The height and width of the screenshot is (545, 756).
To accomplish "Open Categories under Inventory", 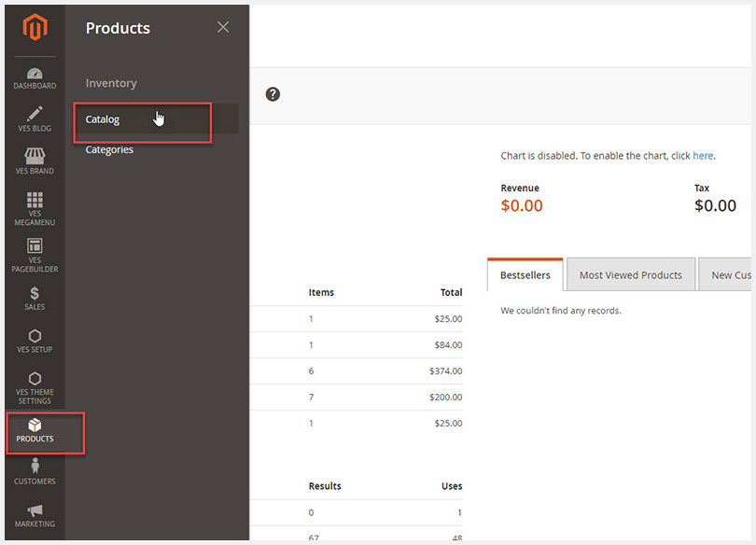I will point(109,149).
